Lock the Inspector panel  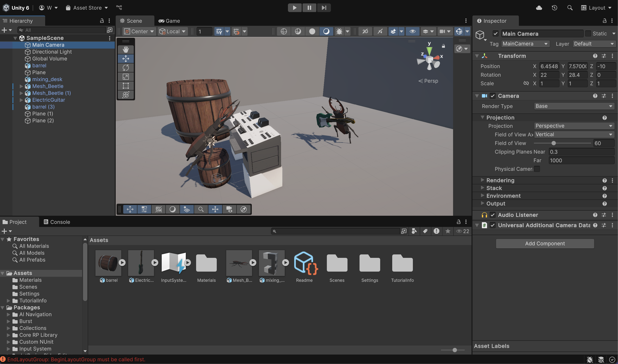point(604,21)
